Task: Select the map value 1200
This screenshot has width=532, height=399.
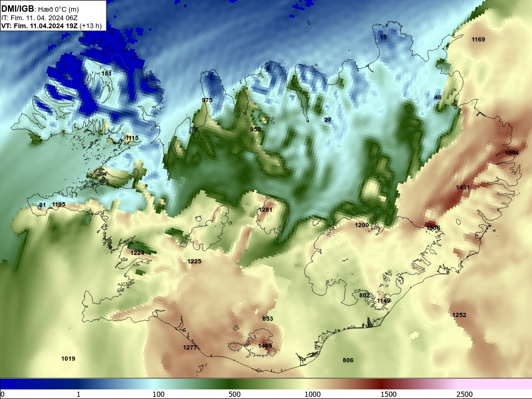Action: (362, 225)
